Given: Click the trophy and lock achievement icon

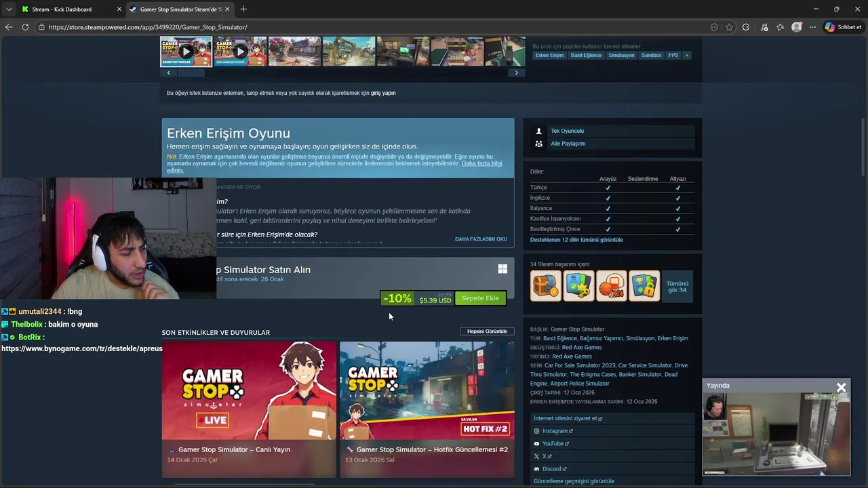Looking at the screenshot, I should tap(644, 286).
